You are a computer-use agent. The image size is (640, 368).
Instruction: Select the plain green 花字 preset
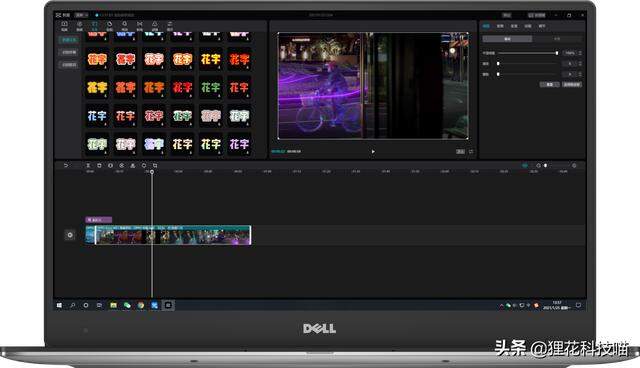click(x=211, y=87)
